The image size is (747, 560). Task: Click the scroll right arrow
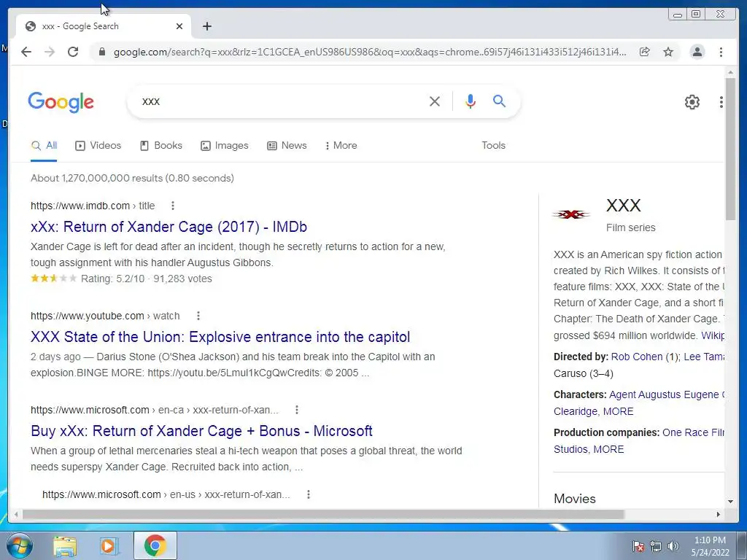(x=719, y=515)
